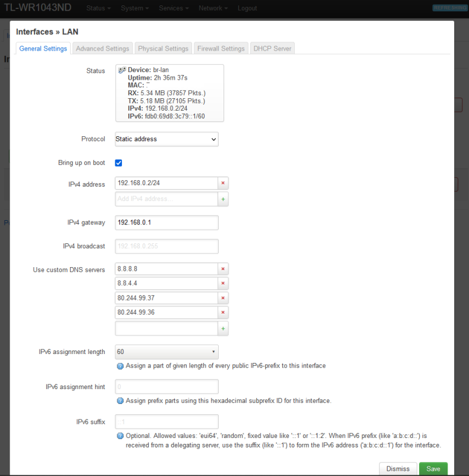The image size is (469, 476).
Task: Click the green Save button
Action: [433, 469]
